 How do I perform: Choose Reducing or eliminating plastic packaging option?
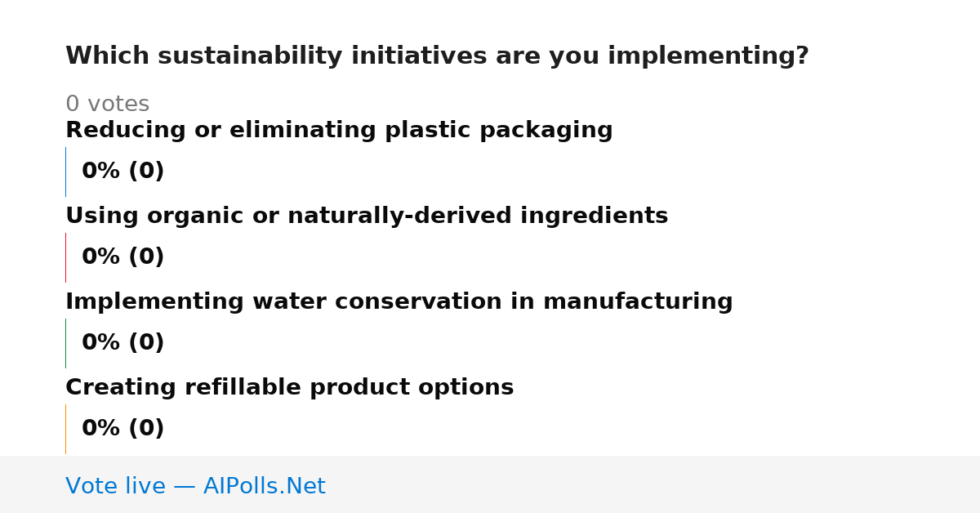click(339, 130)
